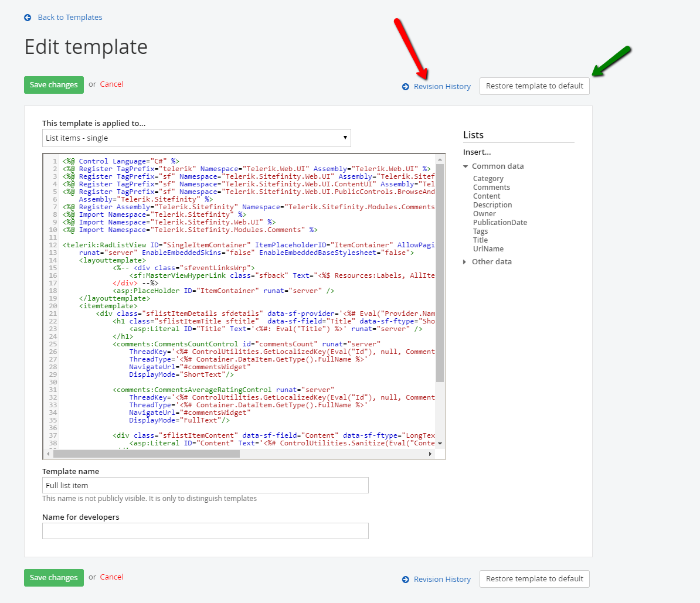Screen dimensions: 700x603
Task: Click the code editor scroll right arrow
Action: click(430, 454)
